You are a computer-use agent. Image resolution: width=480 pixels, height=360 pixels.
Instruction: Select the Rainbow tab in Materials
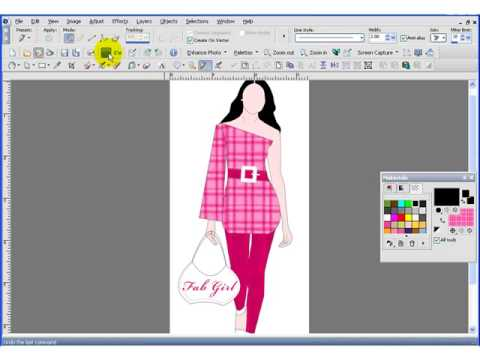click(402, 188)
